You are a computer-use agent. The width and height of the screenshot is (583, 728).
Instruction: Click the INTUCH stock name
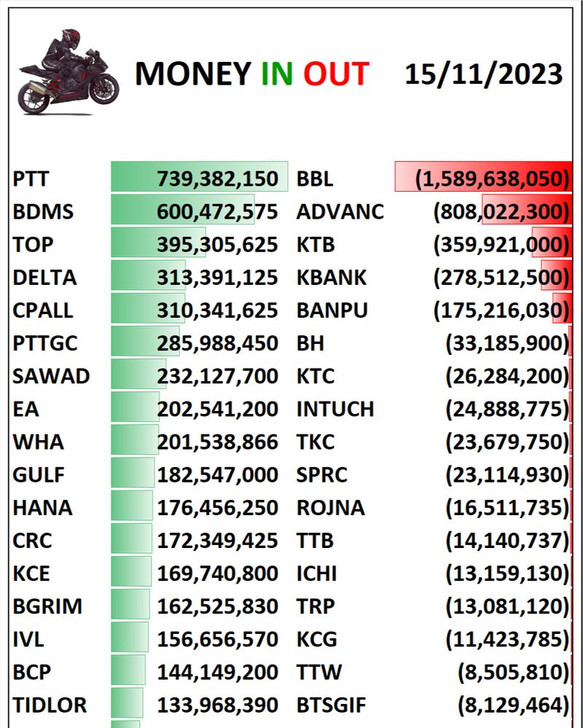[x=334, y=409]
